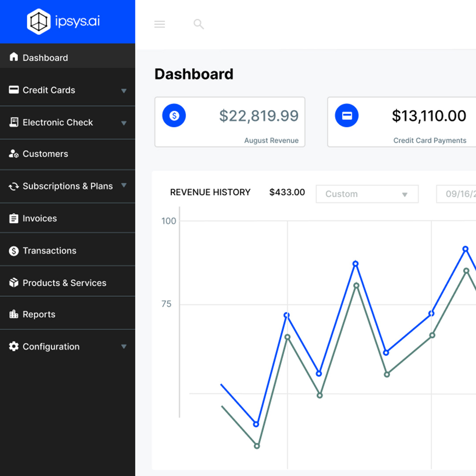476x476 pixels.
Task: Open the Invoices menu item
Action: (x=67, y=218)
